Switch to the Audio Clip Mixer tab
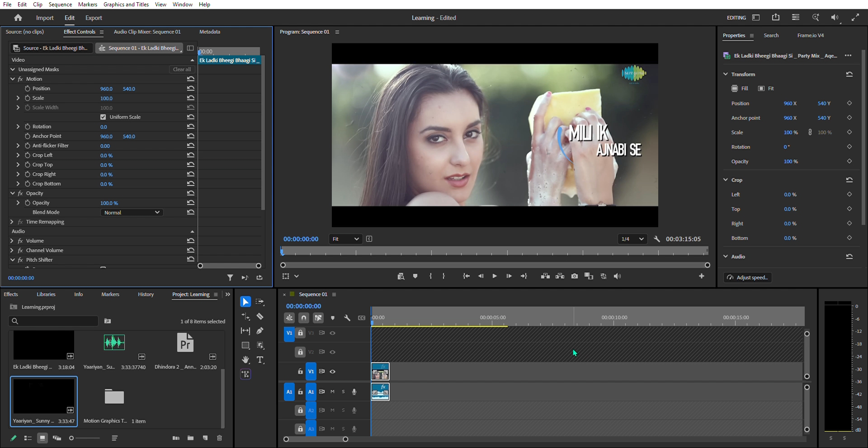868x448 pixels. point(147,32)
